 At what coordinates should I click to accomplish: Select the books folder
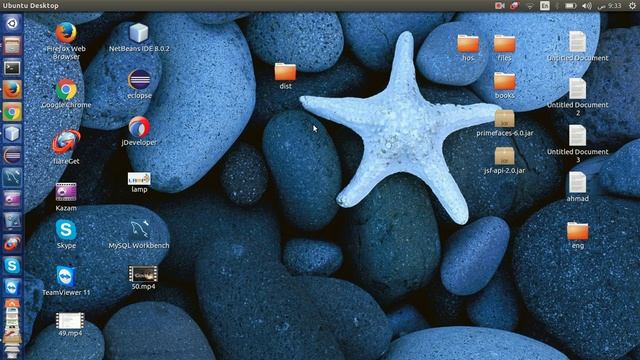(x=504, y=81)
